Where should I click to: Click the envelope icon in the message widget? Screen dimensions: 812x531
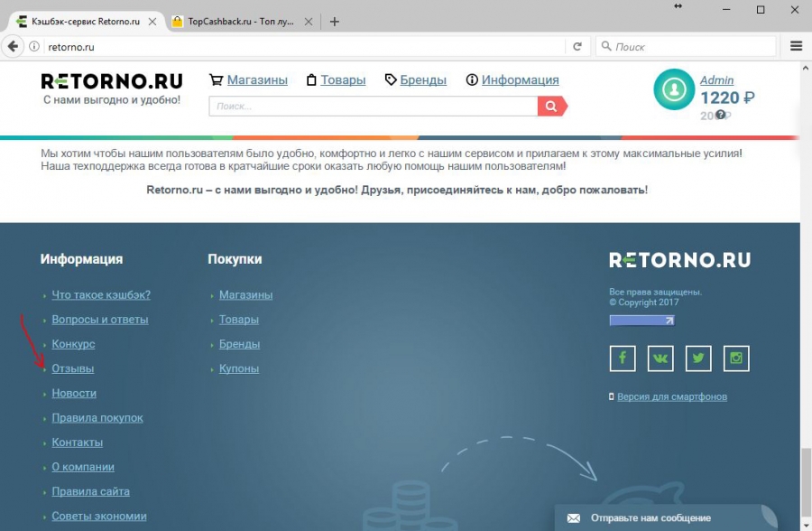point(573,518)
